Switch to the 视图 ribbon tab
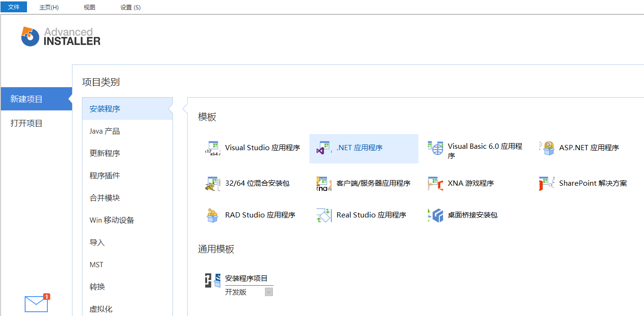This screenshot has height=316, width=644. pos(89,7)
